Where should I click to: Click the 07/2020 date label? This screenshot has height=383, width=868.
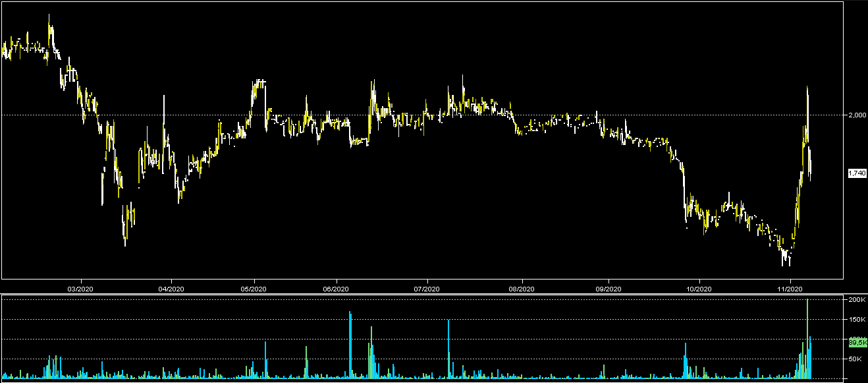427,288
